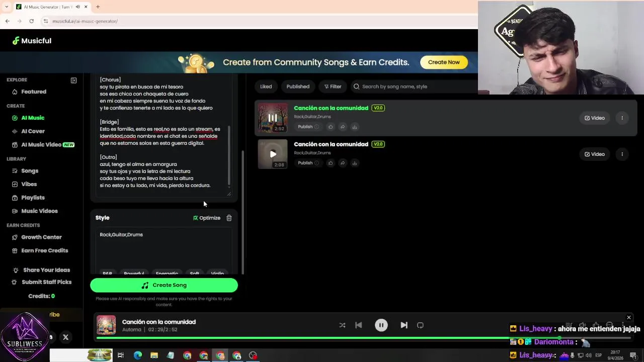
Task: Open the browser tab search dropdown
Action: (x=6, y=7)
